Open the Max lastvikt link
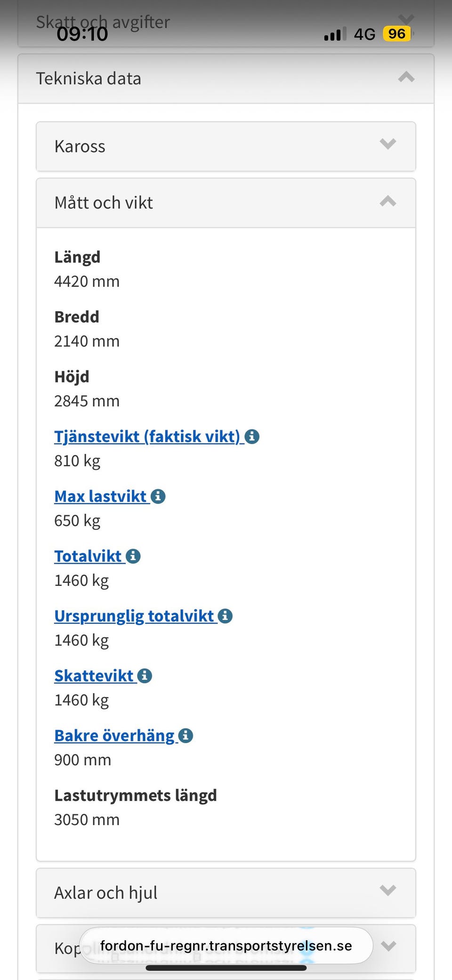Viewport: 452px width, 980px height. 100,496
